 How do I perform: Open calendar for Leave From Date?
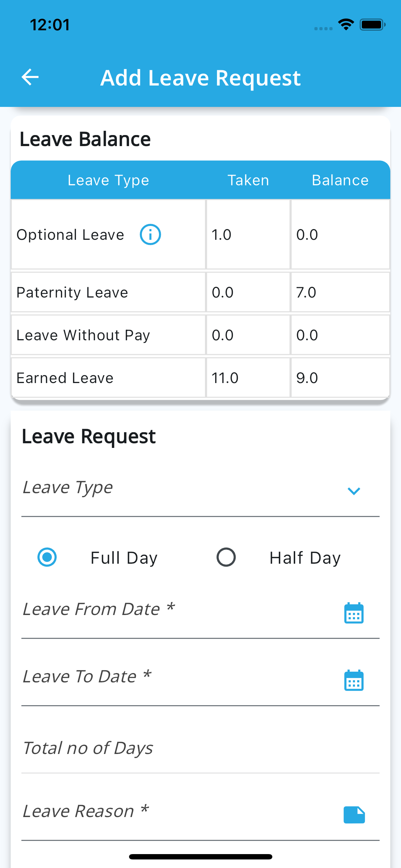click(x=354, y=613)
